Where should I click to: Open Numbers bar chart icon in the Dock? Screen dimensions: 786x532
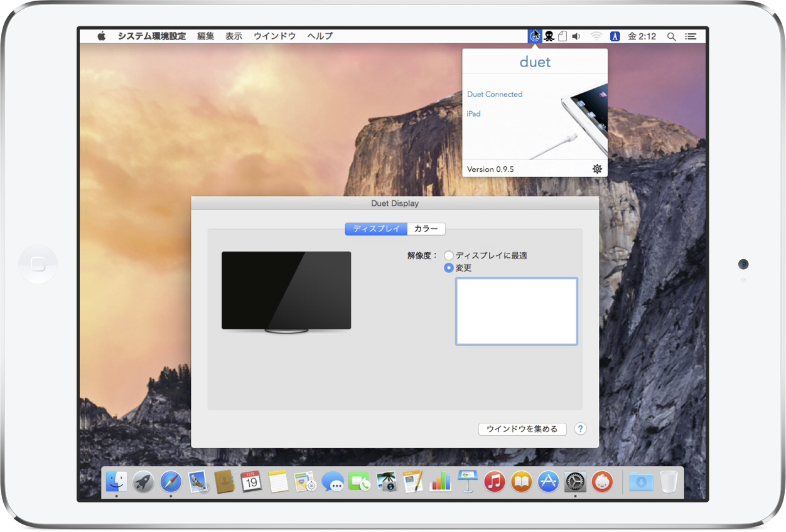pos(440,482)
